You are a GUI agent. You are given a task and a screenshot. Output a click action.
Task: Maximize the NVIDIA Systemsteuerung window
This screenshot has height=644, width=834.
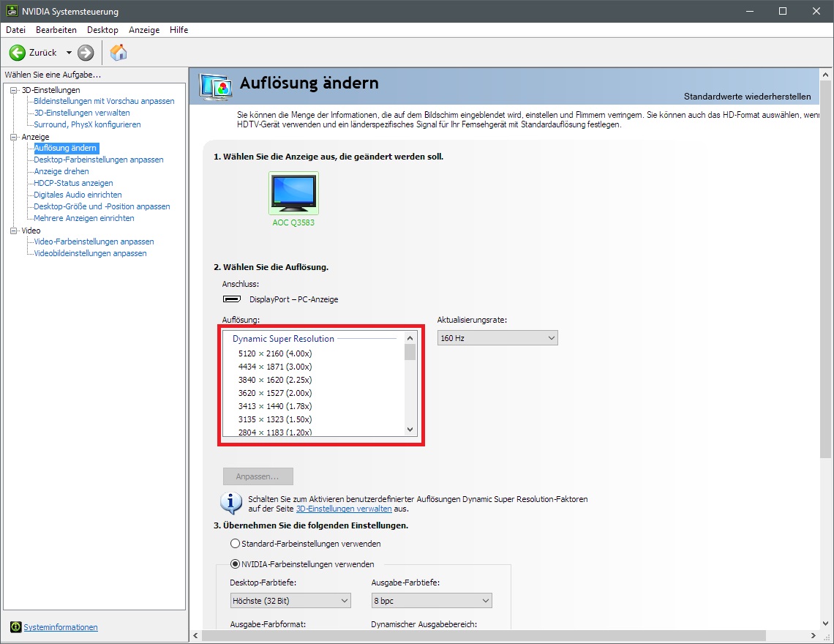[x=782, y=11]
